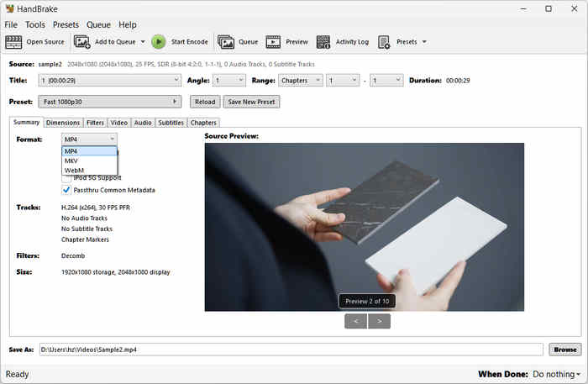Switch to the Audio tab

pyautogui.click(x=143, y=123)
